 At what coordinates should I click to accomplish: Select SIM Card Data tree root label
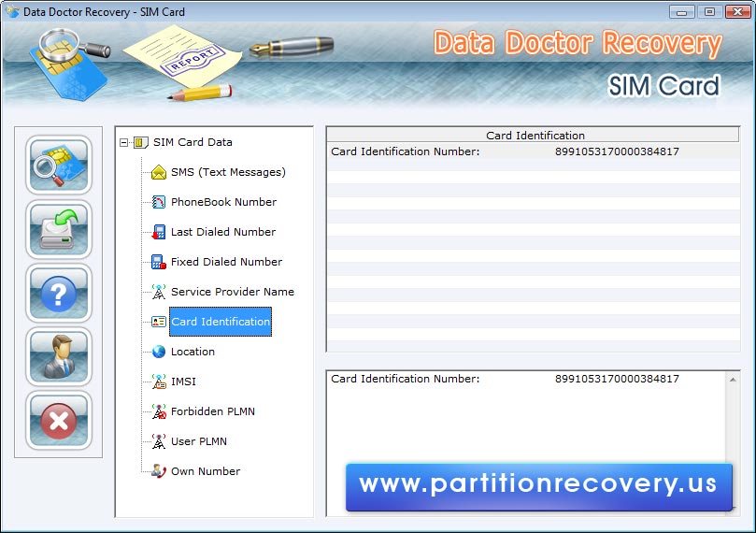tap(193, 142)
